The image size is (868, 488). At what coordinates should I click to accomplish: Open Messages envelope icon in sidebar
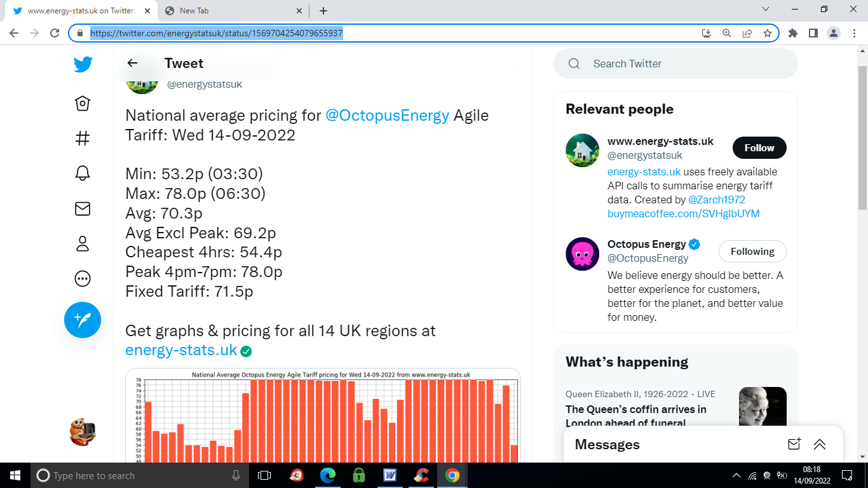pos(83,208)
